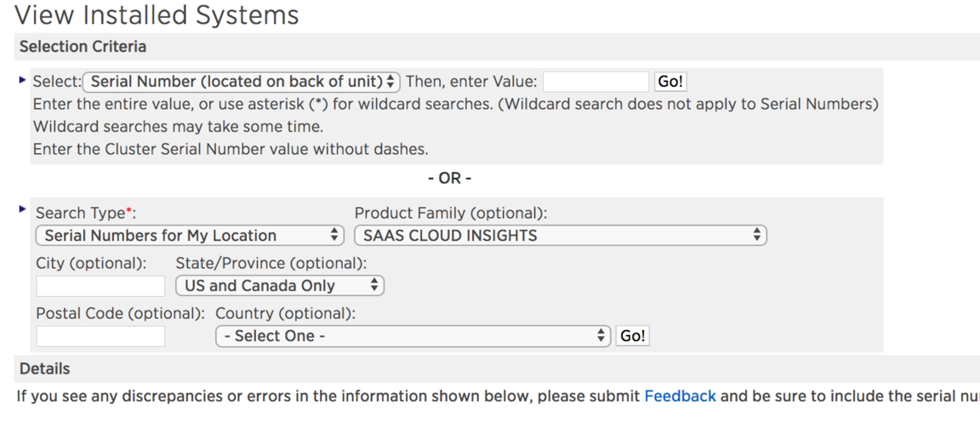Click the blue arrow bullet beside Search Type

coord(22,209)
